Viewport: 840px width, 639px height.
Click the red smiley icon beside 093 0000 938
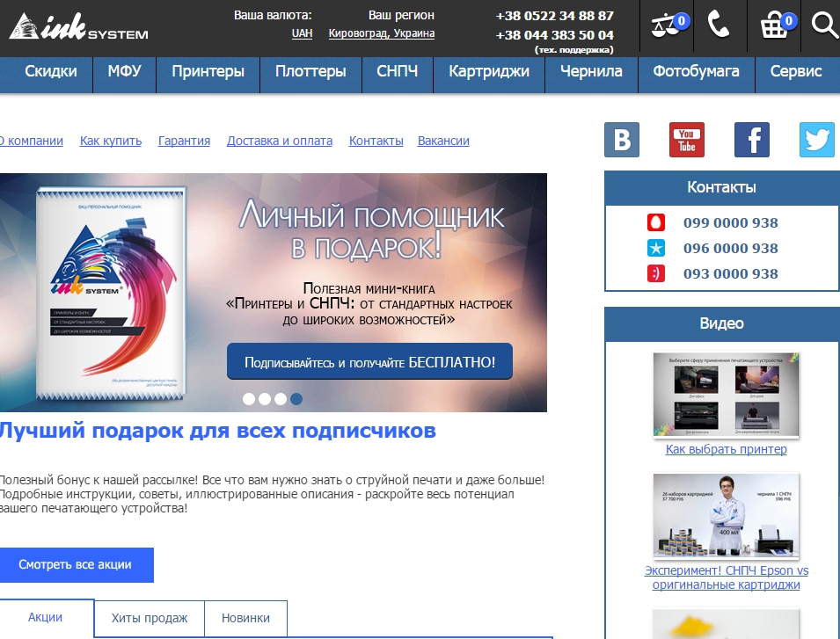[x=655, y=273]
